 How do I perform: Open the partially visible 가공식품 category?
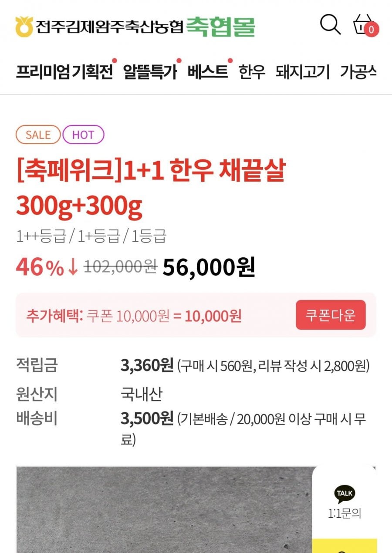[x=358, y=72]
